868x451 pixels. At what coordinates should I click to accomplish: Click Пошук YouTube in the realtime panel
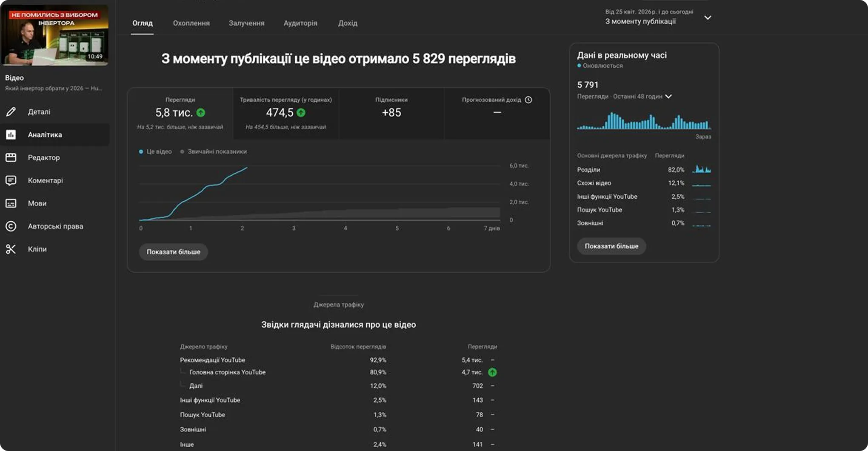tap(600, 210)
